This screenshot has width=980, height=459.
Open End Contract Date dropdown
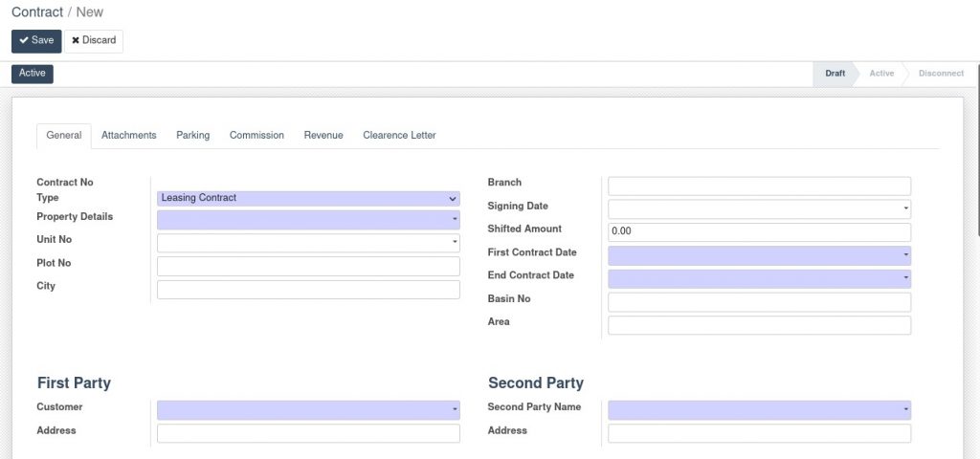[x=759, y=278]
